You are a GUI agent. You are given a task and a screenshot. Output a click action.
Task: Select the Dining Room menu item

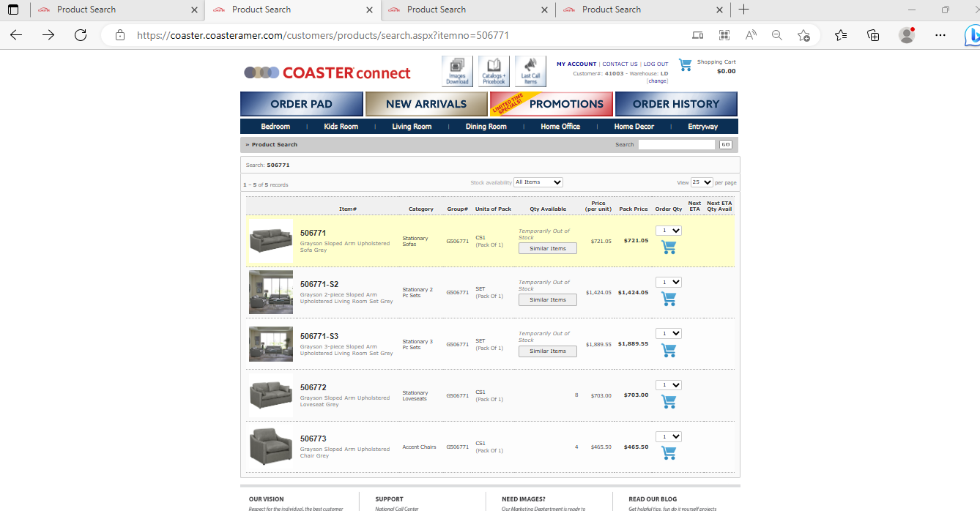(x=486, y=127)
